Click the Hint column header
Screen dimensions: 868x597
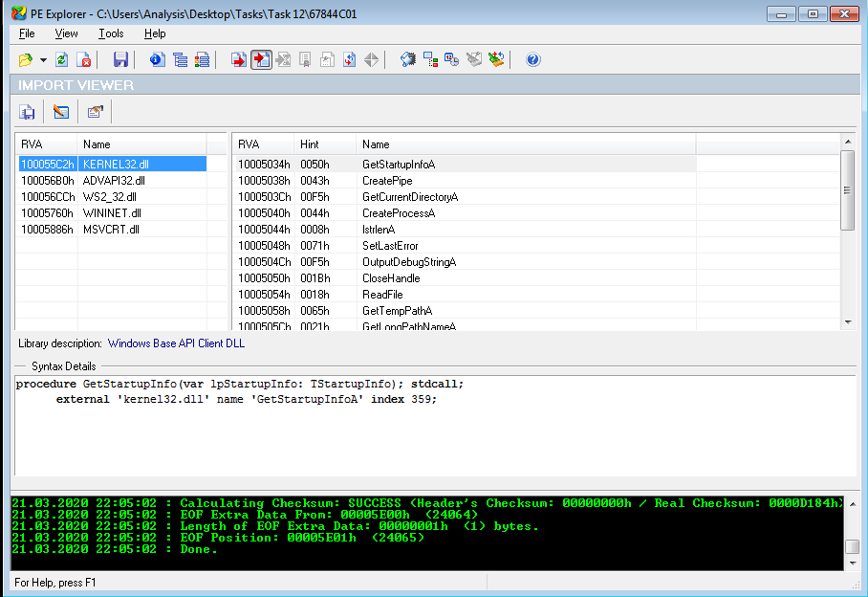pyautogui.click(x=310, y=144)
